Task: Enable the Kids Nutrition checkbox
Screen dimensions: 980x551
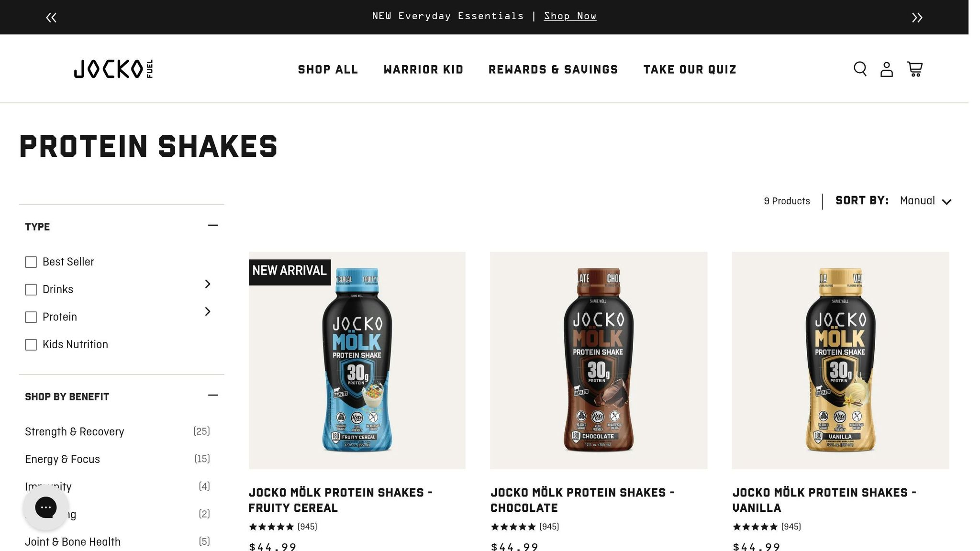Action: [31, 345]
